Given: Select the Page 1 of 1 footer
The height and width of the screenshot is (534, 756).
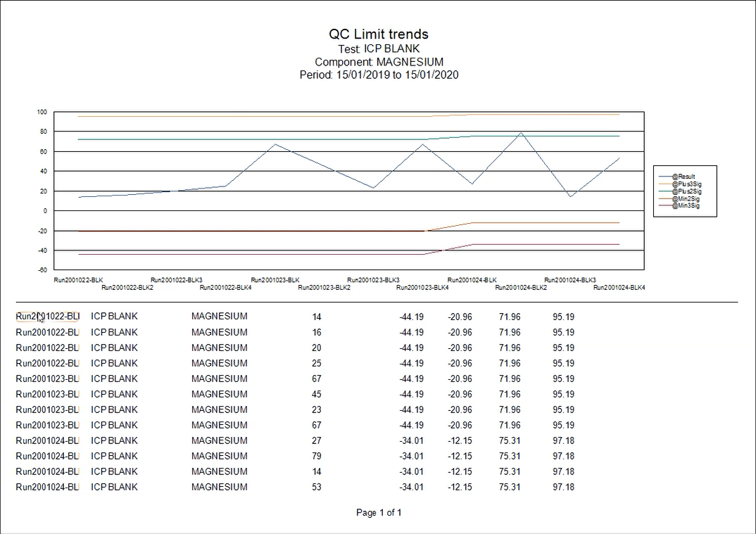Looking at the screenshot, I should pos(378,512).
